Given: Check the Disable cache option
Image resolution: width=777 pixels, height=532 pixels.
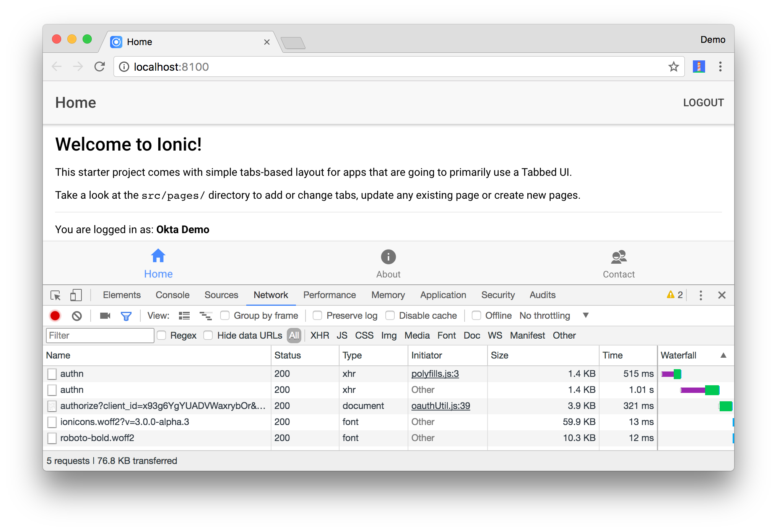Looking at the screenshot, I should [390, 316].
